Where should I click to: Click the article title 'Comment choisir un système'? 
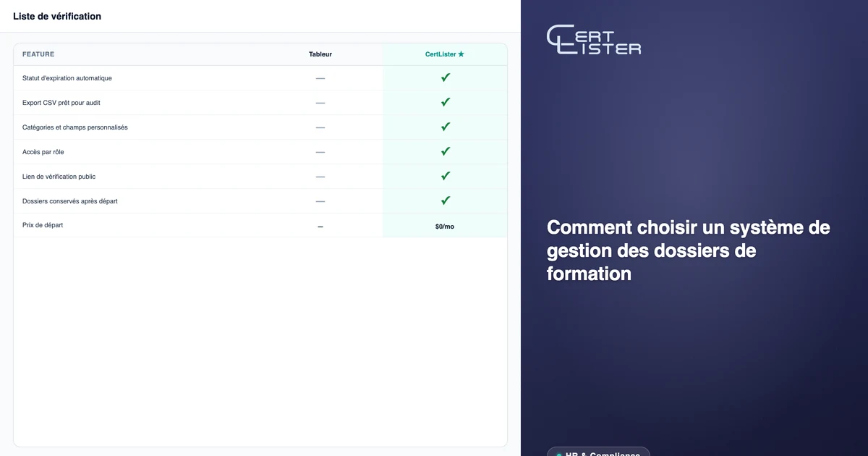click(689, 250)
